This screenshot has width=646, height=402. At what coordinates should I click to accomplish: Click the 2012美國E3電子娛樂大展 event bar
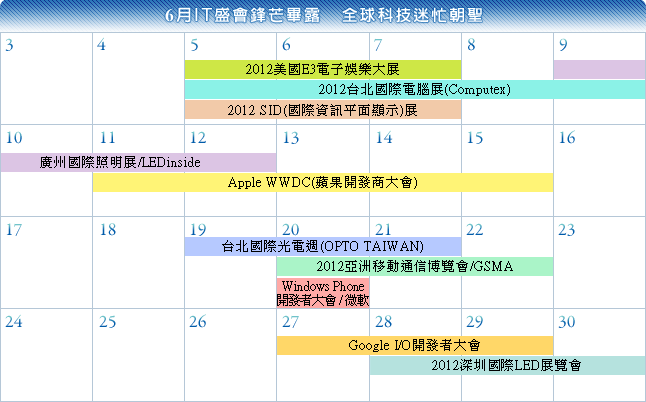[x=322, y=69]
